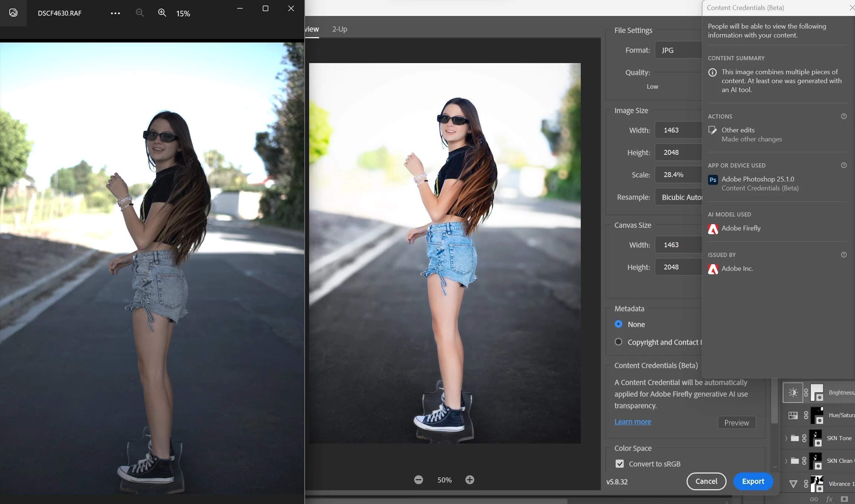Open the Resample method dropdown
Screen dimensions: 855x504
pyautogui.click(x=679, y=197)
